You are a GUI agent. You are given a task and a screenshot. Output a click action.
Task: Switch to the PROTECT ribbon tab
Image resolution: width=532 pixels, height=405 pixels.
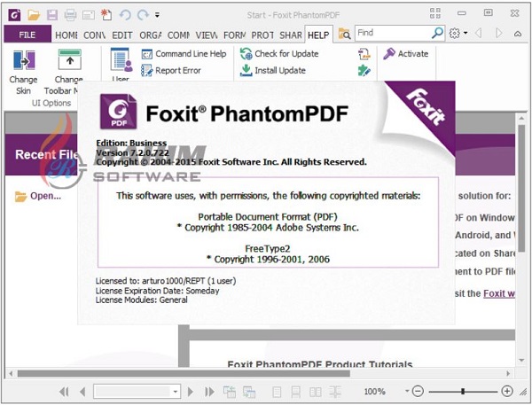click(x=262, y=35)
